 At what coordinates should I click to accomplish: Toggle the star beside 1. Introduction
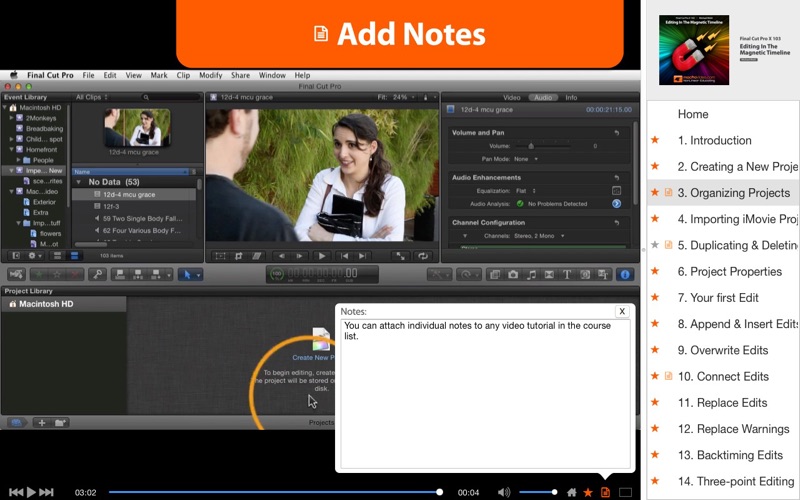pos(655,140)
